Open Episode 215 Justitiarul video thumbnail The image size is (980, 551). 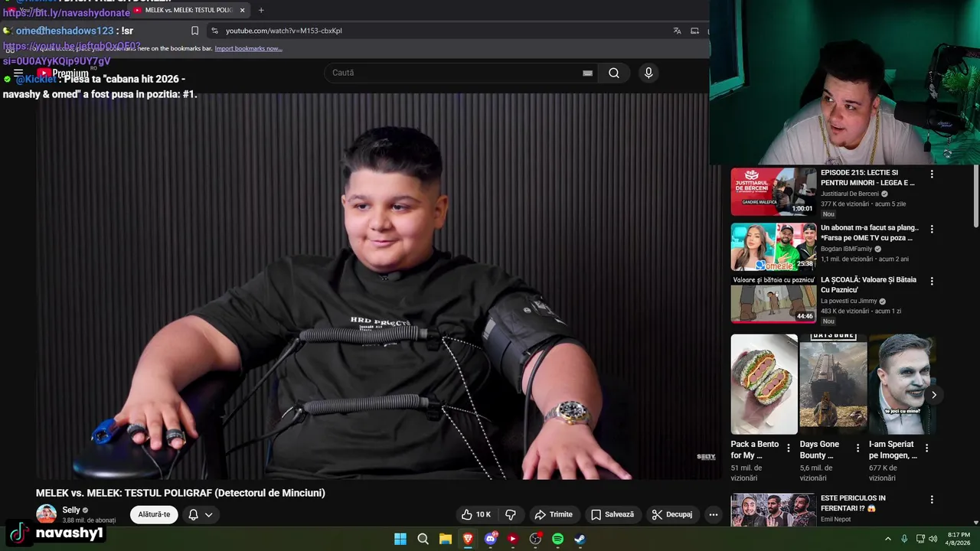point(773,192)
